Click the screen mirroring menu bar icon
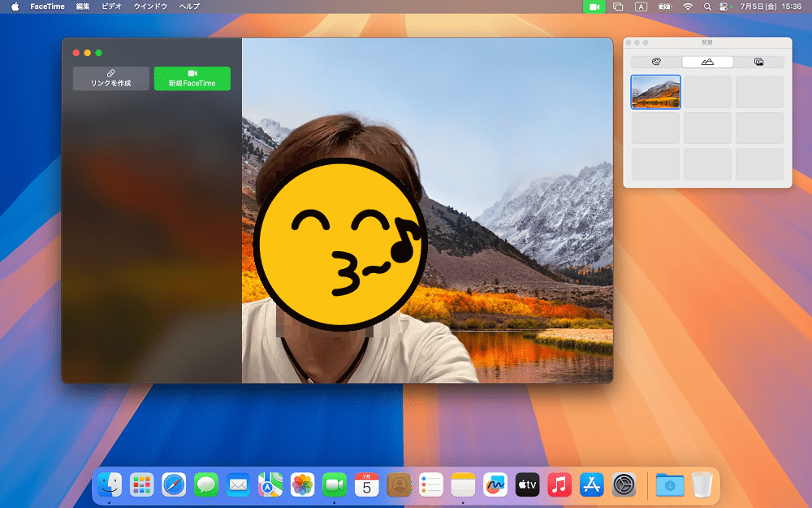The image size is (812, 508). 618,7
